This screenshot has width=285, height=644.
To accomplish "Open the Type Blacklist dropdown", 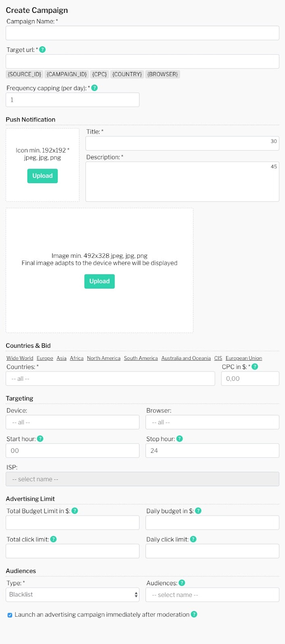I will (x=73, y=594).
